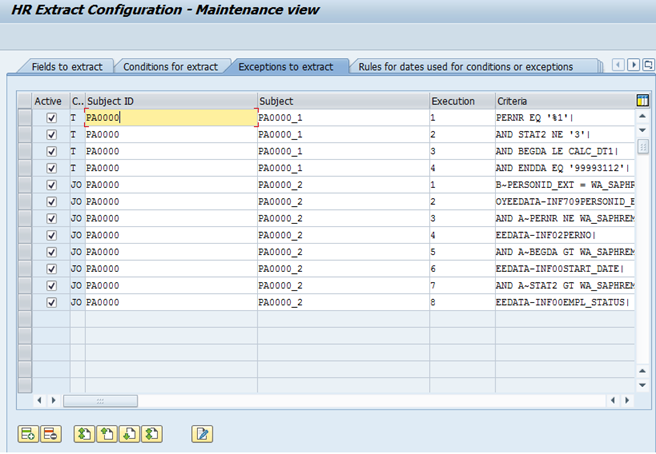Click the horizontal scrollbar thumb at bottom left
The image size is (656, 454).
click(x=100, y=401)
